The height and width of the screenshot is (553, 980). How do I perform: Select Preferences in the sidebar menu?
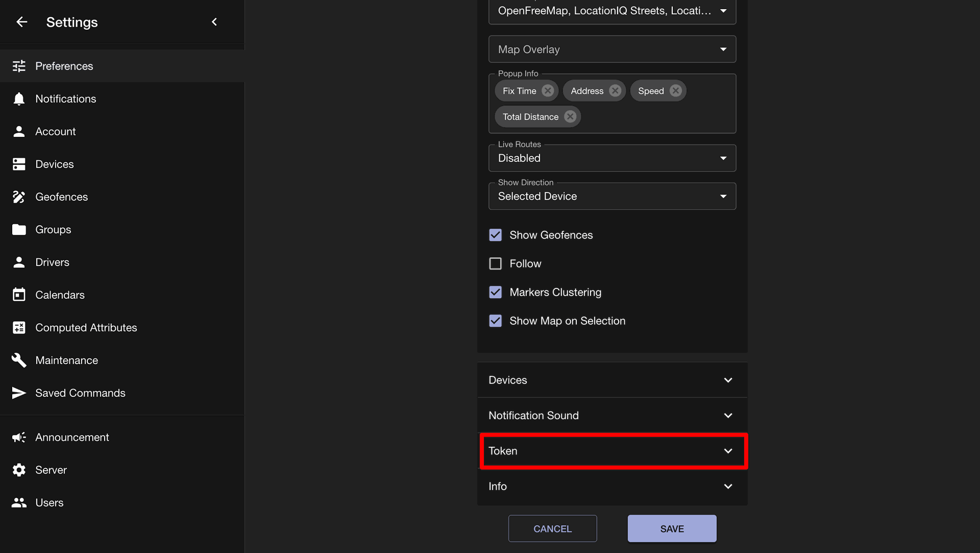click(122, 66)
